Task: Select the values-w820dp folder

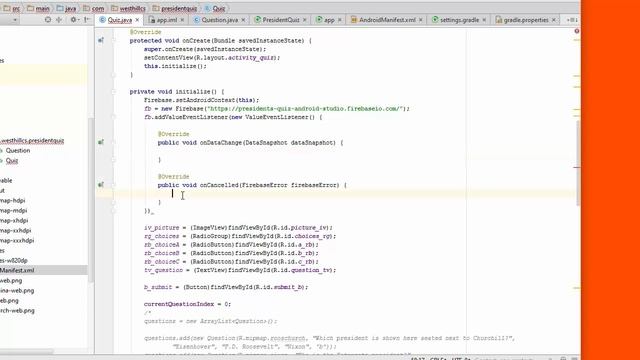Action: pos(14,260)
